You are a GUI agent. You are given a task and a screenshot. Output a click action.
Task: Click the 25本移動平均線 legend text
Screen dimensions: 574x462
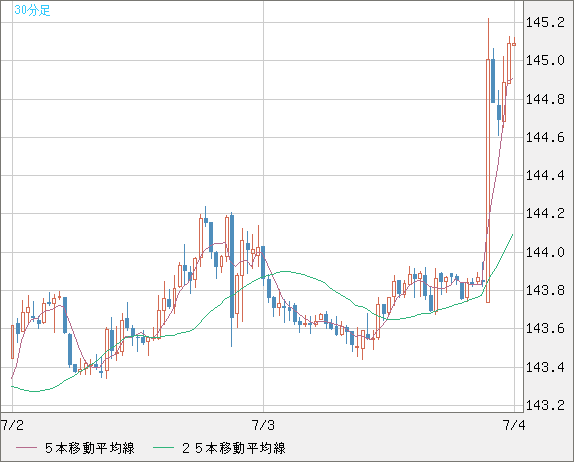click(234, 448)
